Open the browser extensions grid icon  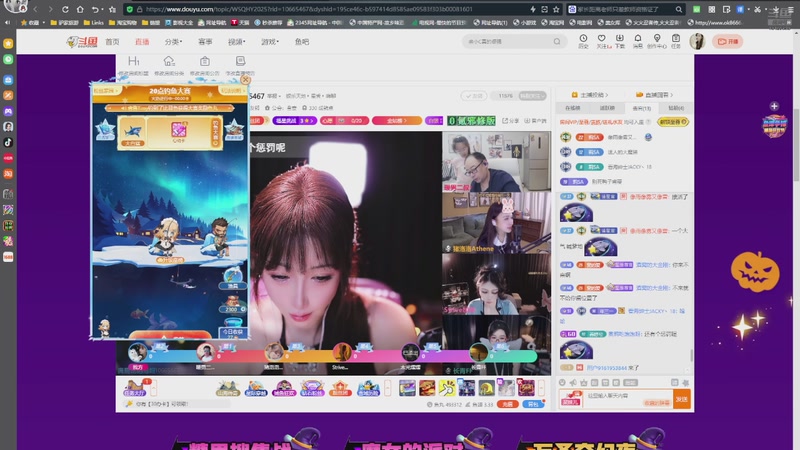711,9
